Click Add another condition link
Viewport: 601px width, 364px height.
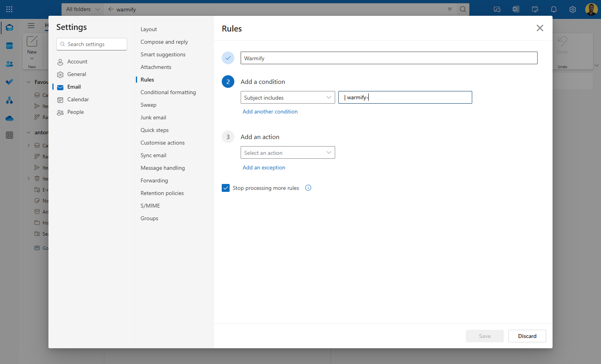coord(270,111)
